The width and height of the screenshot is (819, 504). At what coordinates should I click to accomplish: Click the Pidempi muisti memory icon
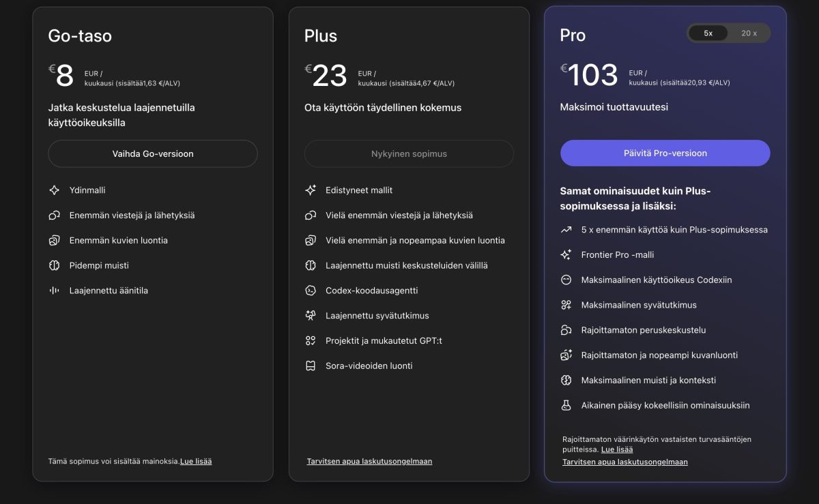click(x=55, y=265)
